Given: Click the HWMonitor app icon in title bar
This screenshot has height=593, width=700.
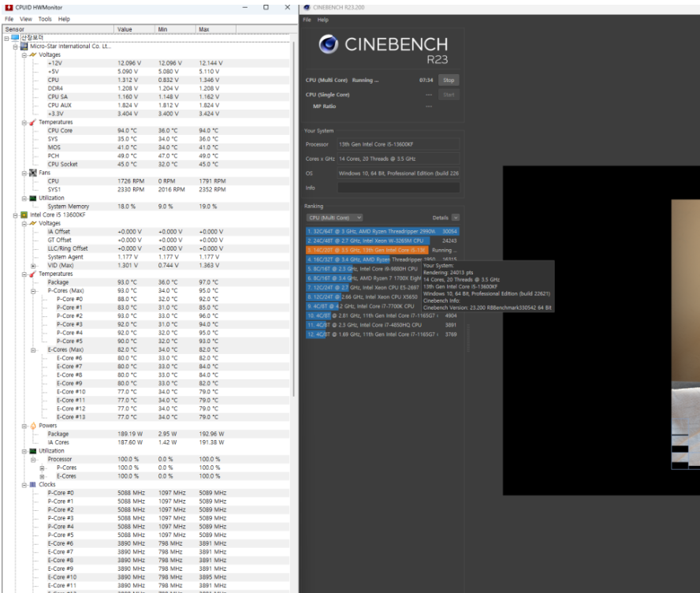Looking at the screenshot, I should (x=9, y=7).
